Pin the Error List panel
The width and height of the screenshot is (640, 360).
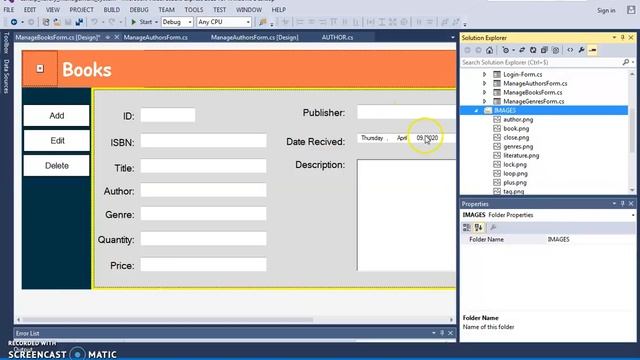pyautogui.click(x=442, y=333)
